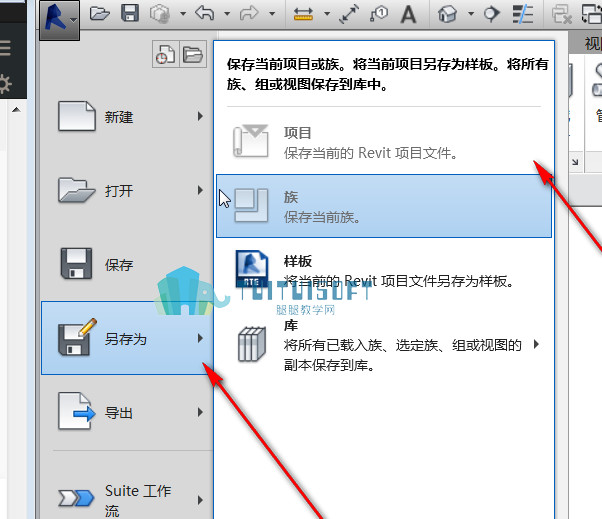
Task: Show the Recent Documents icon
Action: click(x=165, y=54)
